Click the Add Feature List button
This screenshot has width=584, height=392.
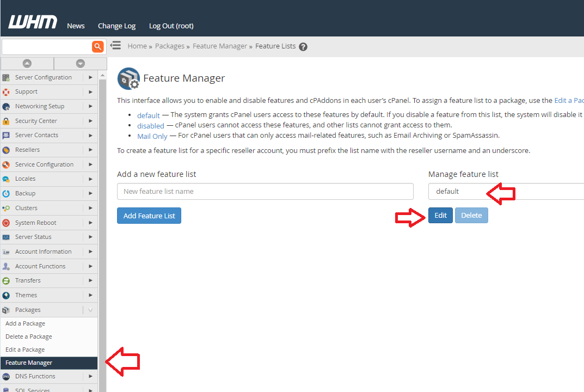click(x=149, y=216)
